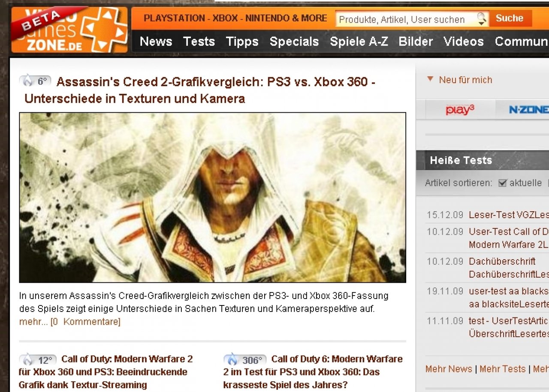Open the play3 magazine logo tab
Image resolution: width=549 pixels, height=392 pixels.
[460, 110]
